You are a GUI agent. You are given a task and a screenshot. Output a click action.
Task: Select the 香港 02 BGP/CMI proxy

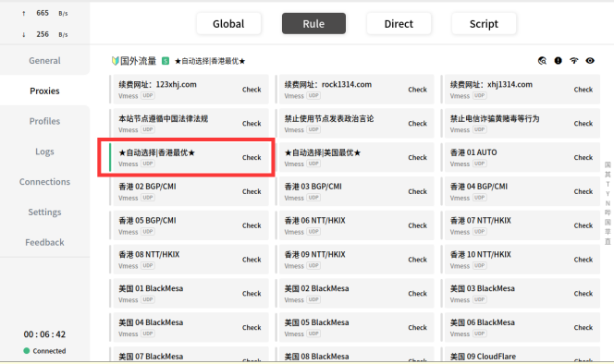click(x=189, y=191)
